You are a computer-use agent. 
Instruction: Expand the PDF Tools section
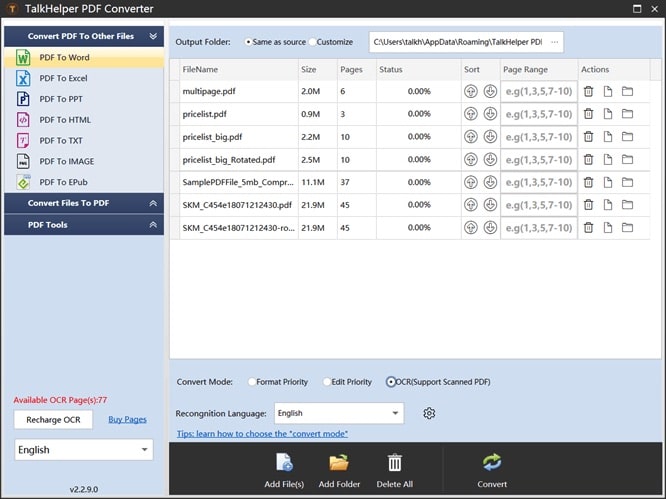82,225
